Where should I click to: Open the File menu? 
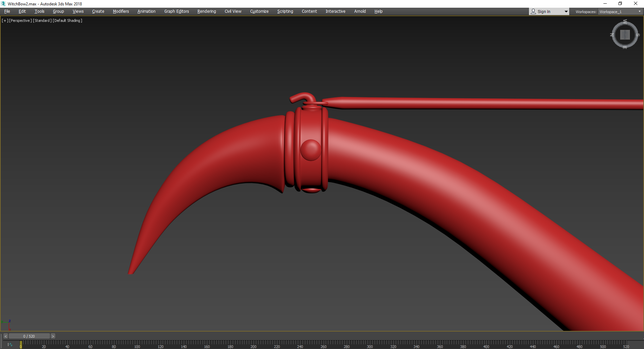tap(7, 11)
